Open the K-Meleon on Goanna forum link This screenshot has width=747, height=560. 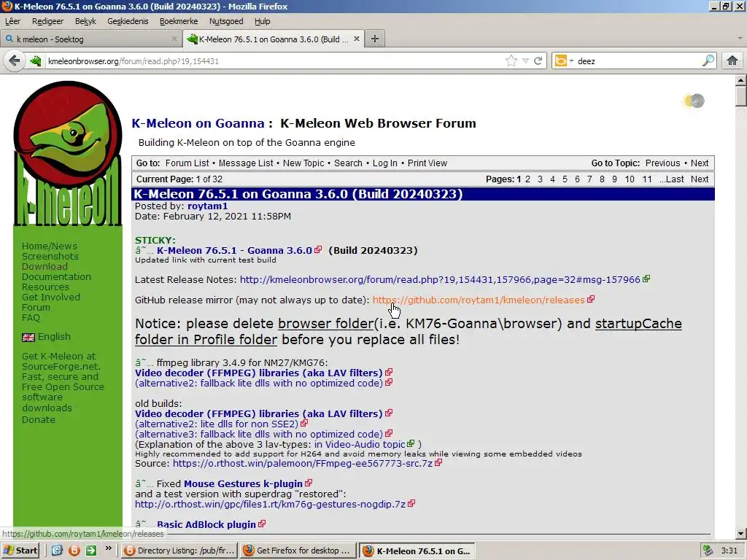click(198, 123)
